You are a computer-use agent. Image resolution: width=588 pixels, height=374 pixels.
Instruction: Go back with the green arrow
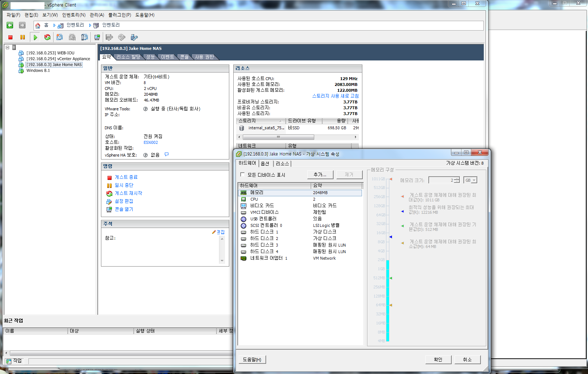pyautogui.click(x=10, y=25)
